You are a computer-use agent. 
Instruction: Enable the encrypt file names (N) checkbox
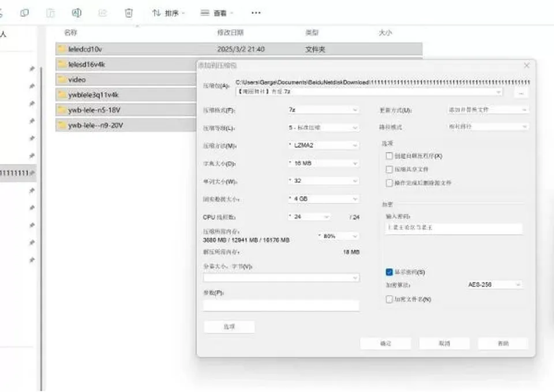point(390,299)
